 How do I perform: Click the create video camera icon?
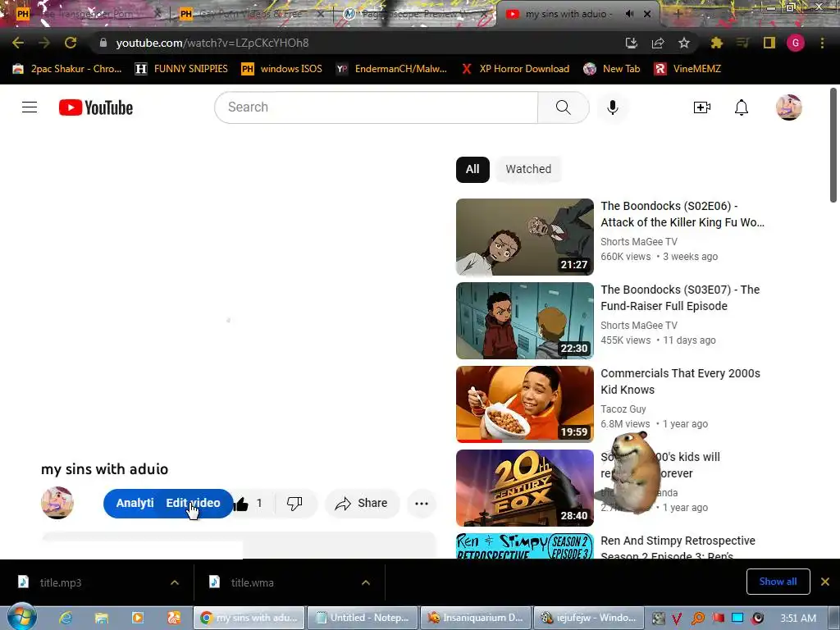[x=702, y=107]
